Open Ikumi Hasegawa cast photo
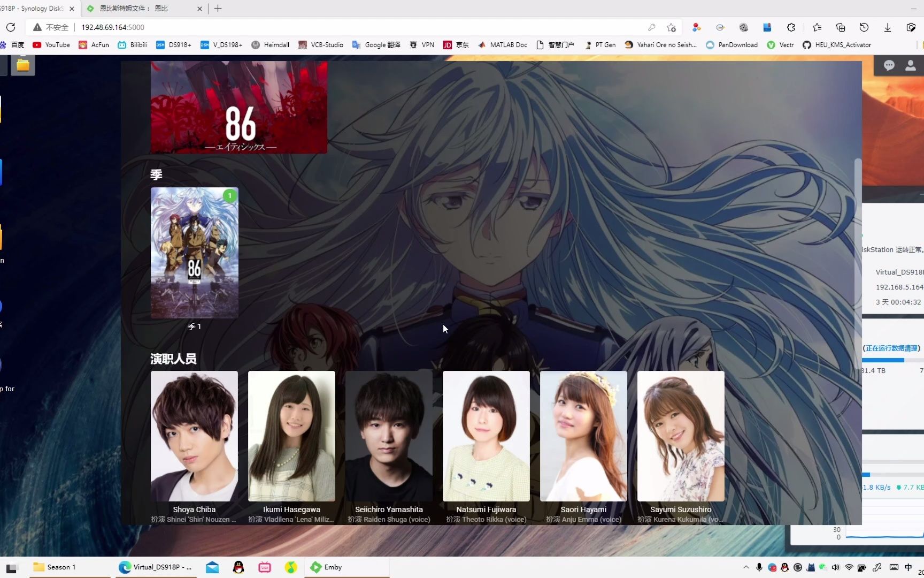This screenshot has height=578, width=924. (x=291, y=436)
